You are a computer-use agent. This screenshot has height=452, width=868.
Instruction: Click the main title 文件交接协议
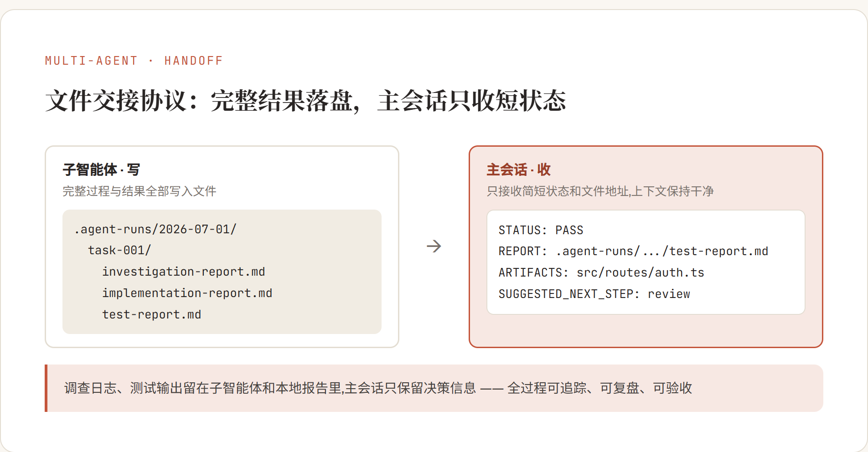305,101
